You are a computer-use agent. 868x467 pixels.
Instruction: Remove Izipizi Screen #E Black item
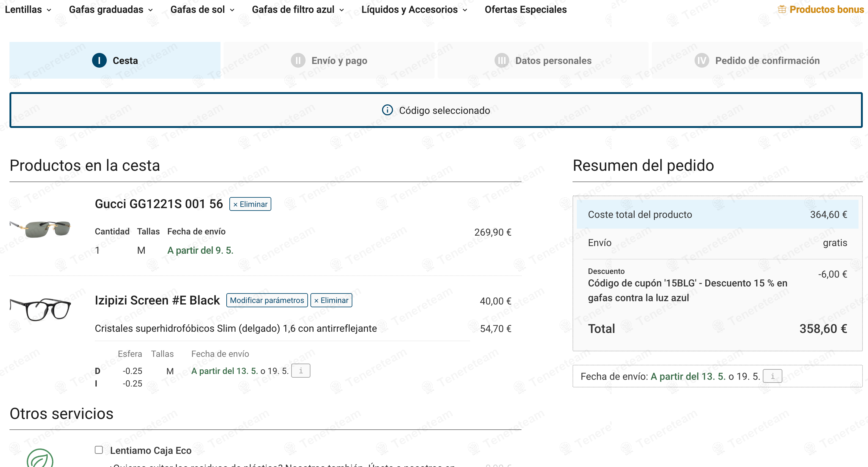click(x=331, y=300)
